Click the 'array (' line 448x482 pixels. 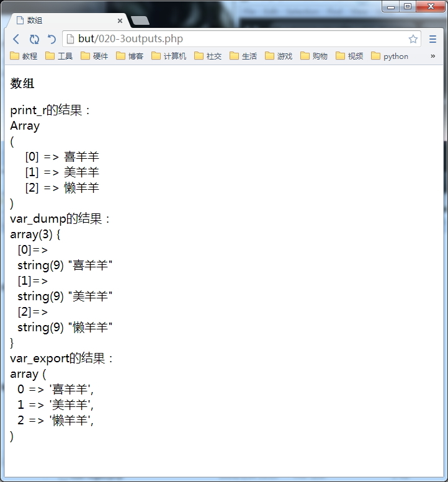pos(28,374)
